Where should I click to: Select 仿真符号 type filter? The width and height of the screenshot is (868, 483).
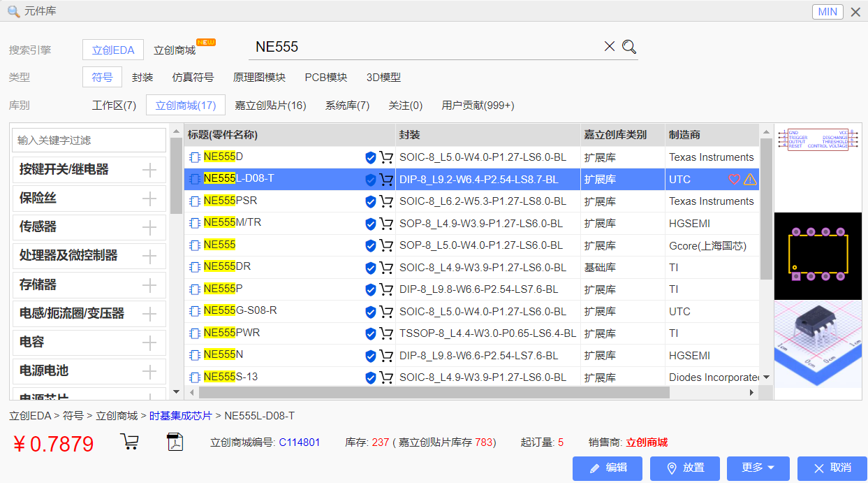pyautogui.click(x=193, y=78)
